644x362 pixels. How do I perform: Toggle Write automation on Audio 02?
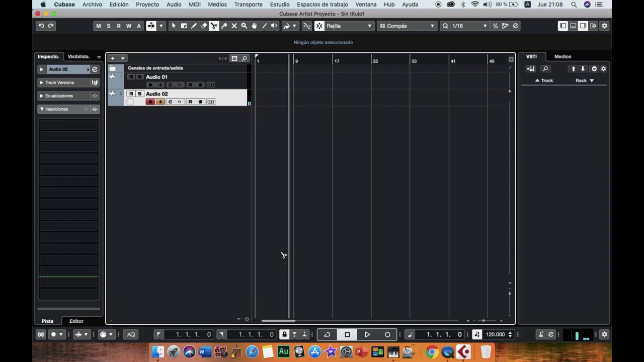[200, 102]
